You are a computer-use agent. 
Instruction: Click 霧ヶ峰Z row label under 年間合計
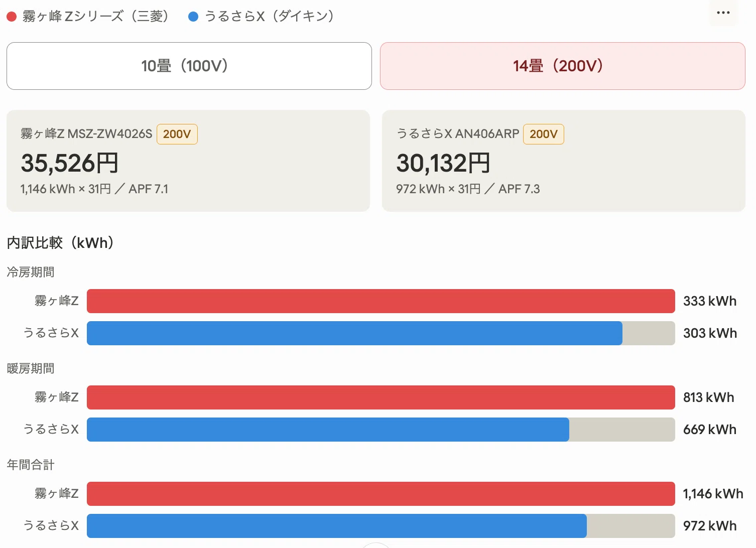[56, 494]
